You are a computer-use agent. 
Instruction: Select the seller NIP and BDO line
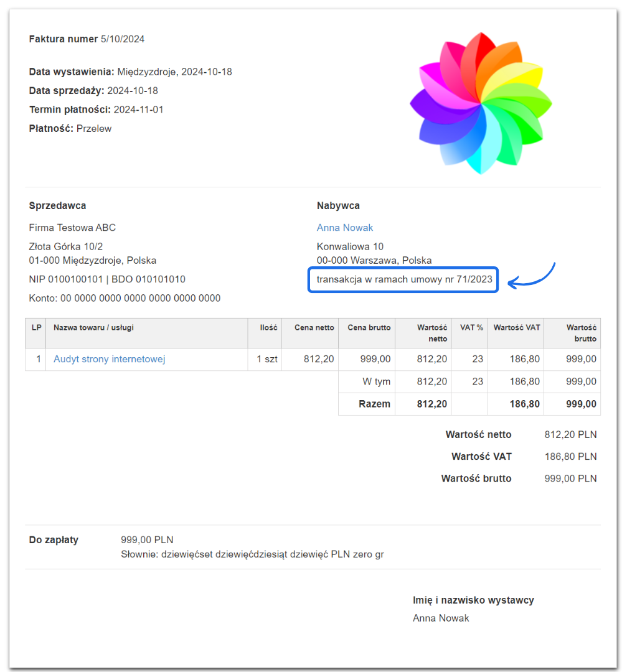tap(107, 279)
